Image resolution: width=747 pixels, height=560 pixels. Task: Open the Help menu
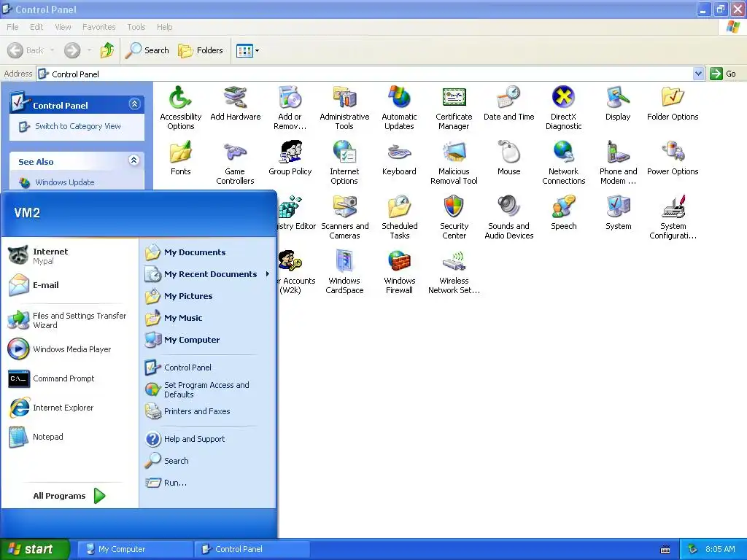coord(164,27)
